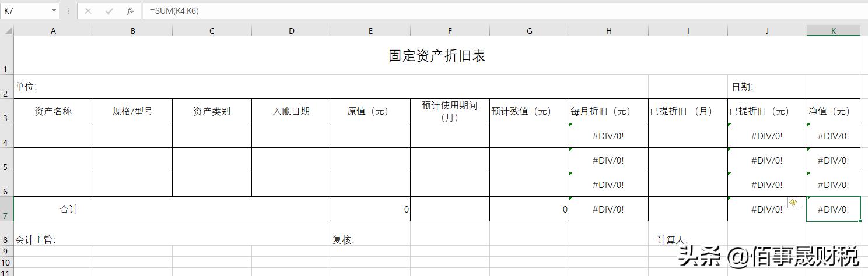Click the 规格/型号 header cell
The image size is (868, 276).
point(132,111)
